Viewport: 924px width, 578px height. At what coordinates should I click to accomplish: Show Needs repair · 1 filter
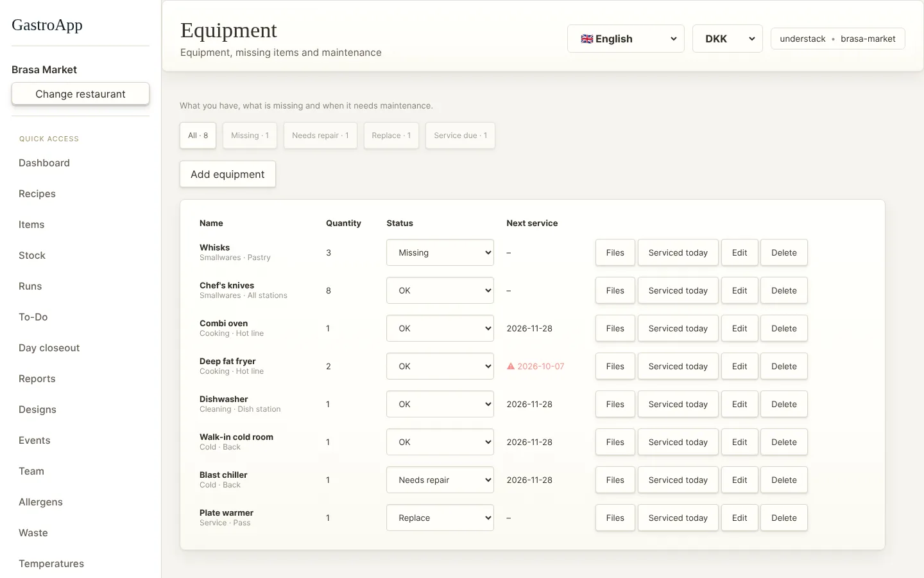(320, 136)
